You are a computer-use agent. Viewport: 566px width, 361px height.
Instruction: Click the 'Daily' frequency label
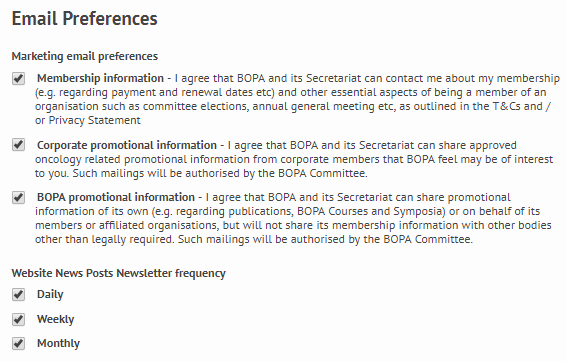tap(50, 294)
